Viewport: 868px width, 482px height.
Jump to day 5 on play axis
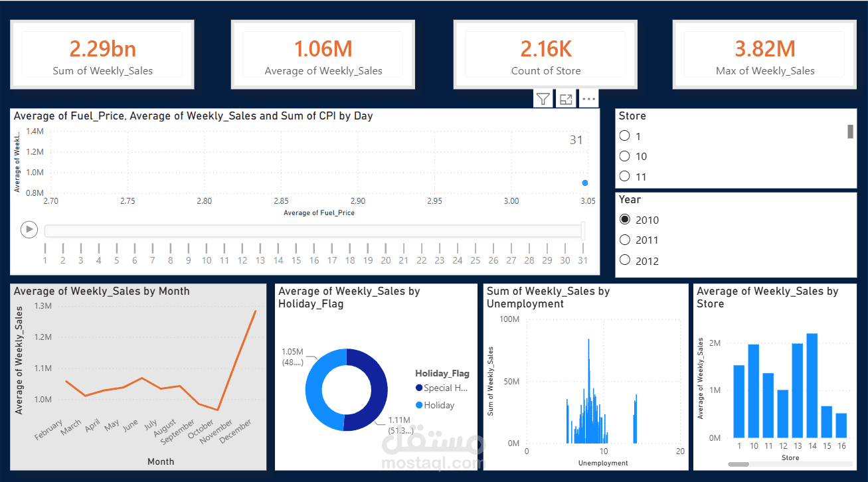[x=117, y=260]
